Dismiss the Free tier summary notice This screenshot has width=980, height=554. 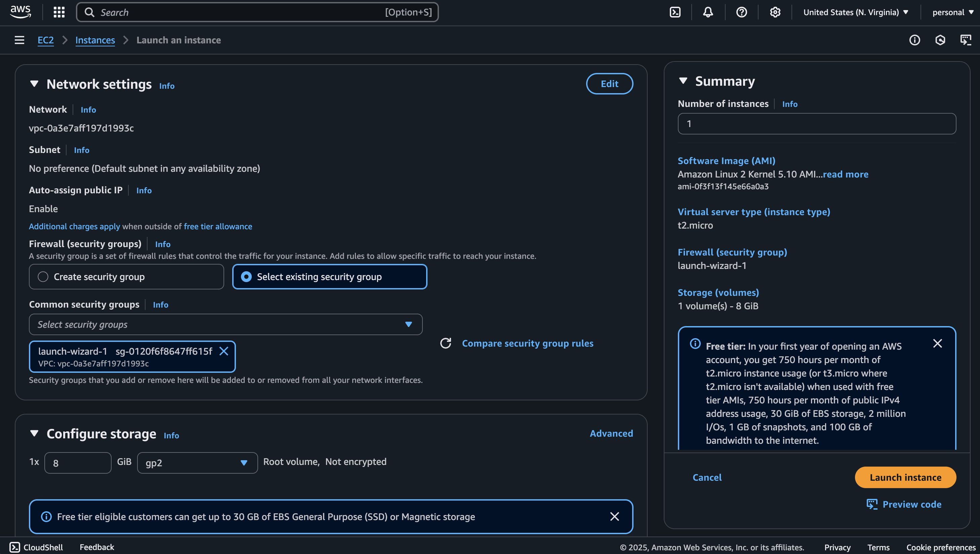pyautogui.click(x=937, y=344)
